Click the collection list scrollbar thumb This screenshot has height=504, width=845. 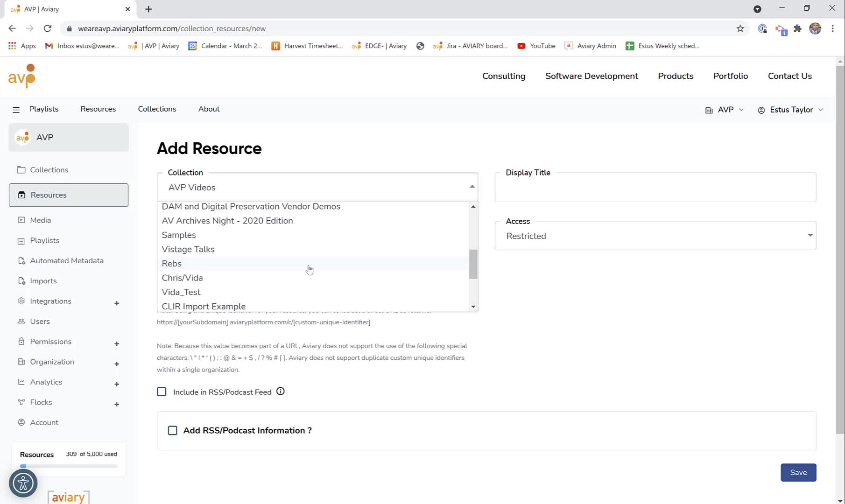click(x=473, y=264)
